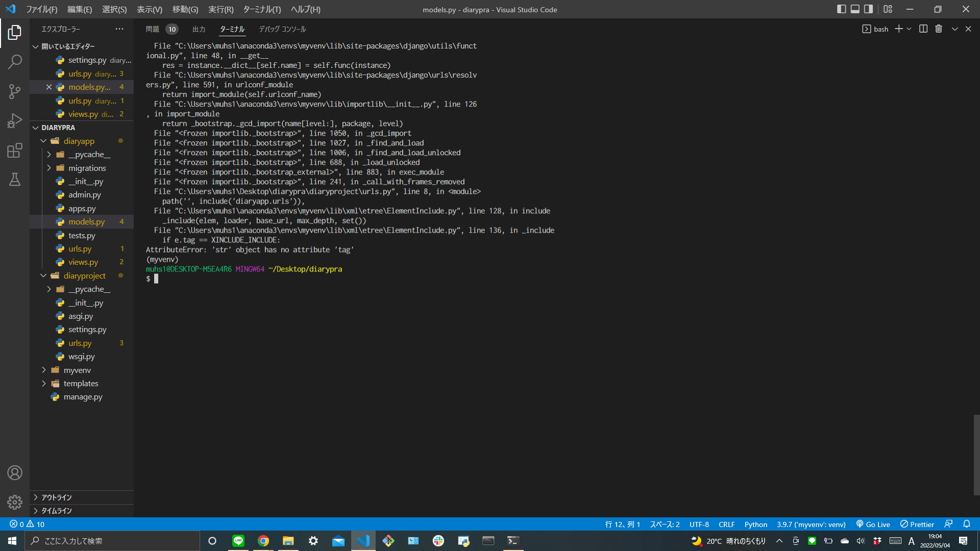Open tests.py in explorer
This screenshot has width=980, height=551.
click(82, 235)
